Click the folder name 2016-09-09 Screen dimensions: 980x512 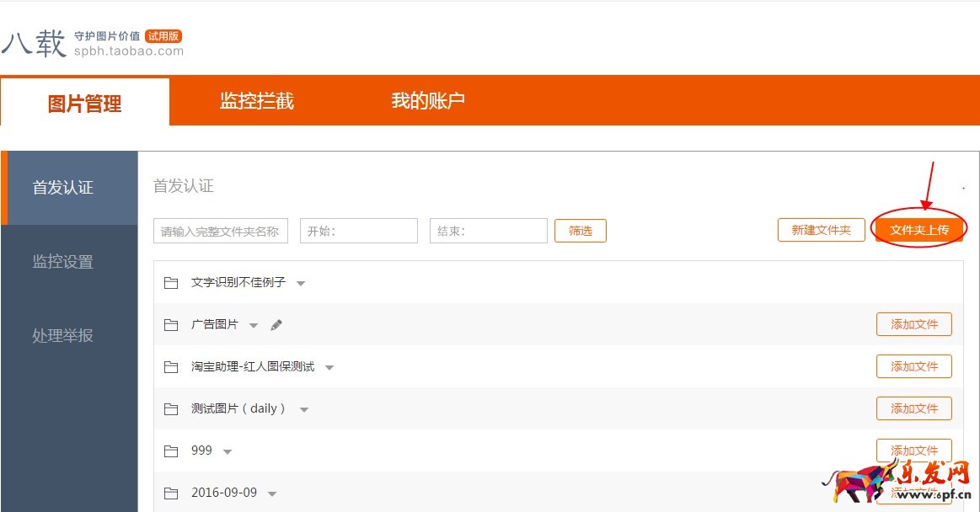pos(224,493)
